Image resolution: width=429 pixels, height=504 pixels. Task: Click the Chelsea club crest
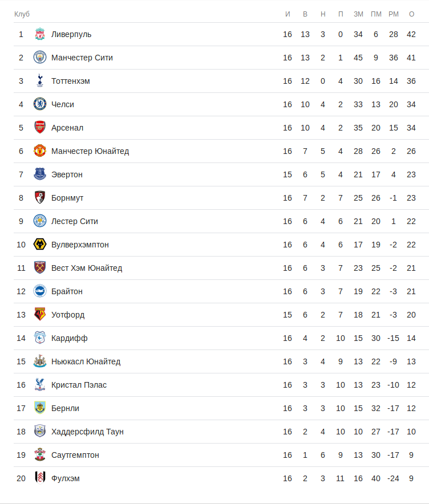39,104
